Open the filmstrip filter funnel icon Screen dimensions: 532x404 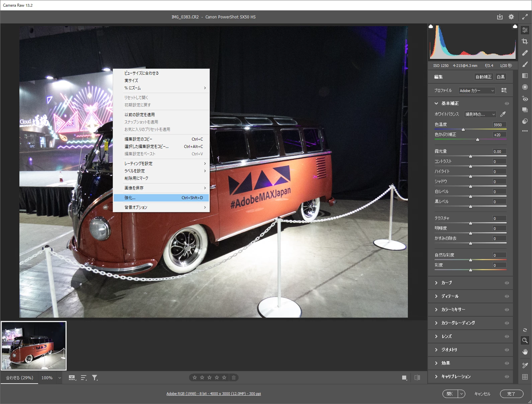[95, 378]
